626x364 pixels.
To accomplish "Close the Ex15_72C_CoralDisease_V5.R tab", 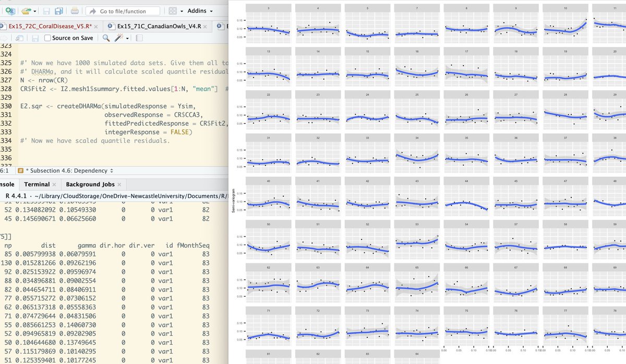I will 97,26.
